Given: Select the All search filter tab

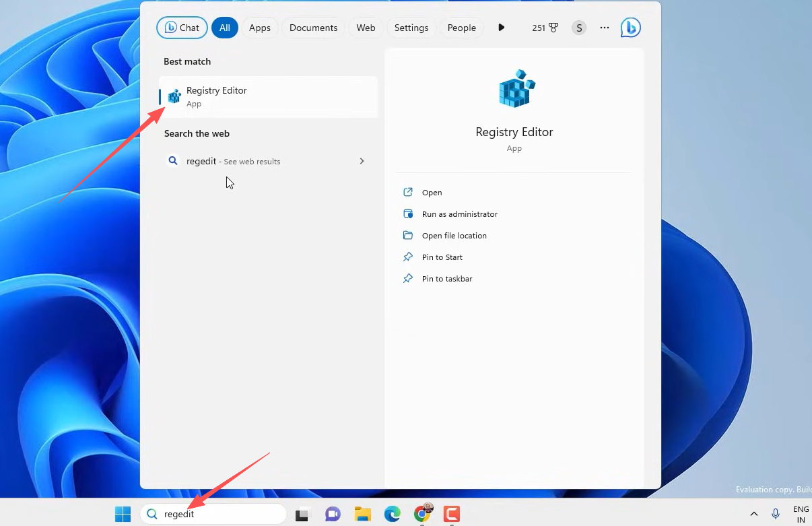Looking at the screenshot, I should tap(224, 28).
